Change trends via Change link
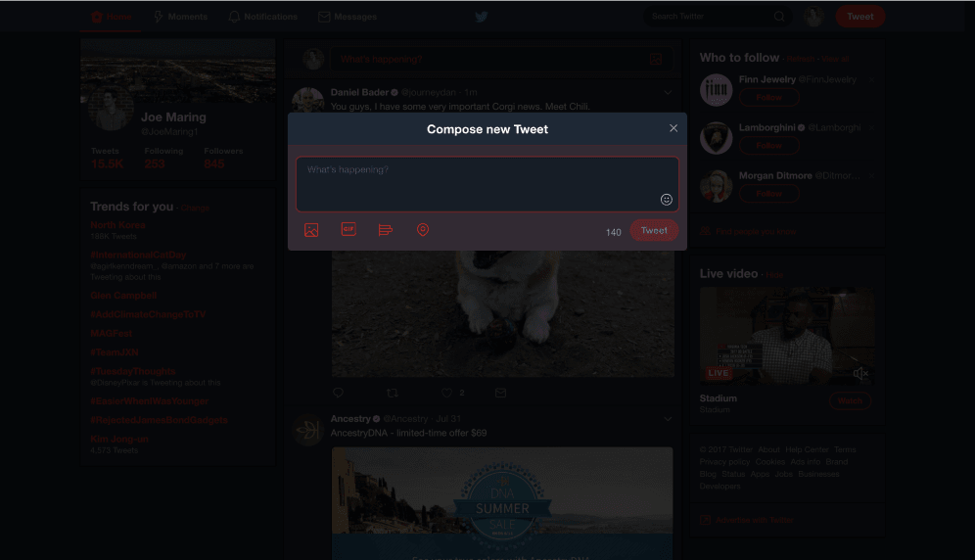Image resolution: width=975 pixels, height=560 pixels. pyautogui.click(x=195, y=208)
